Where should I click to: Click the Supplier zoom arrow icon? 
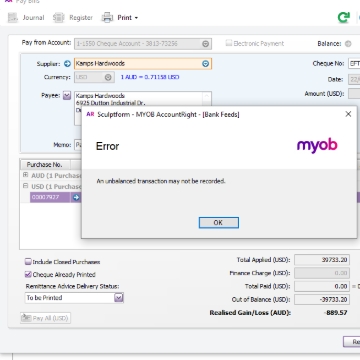pos(67,64)
